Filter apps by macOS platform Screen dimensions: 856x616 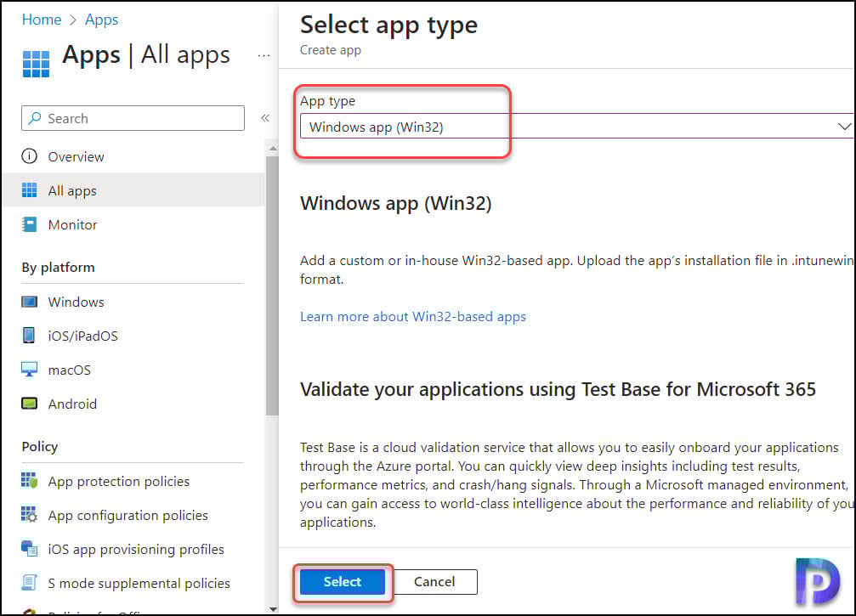(x=133, y=370)
